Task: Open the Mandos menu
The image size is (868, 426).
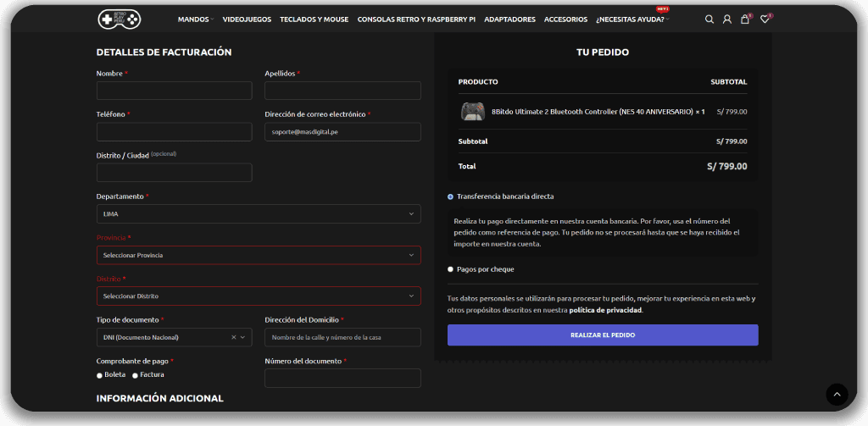Action: click(x=194, y=19)
